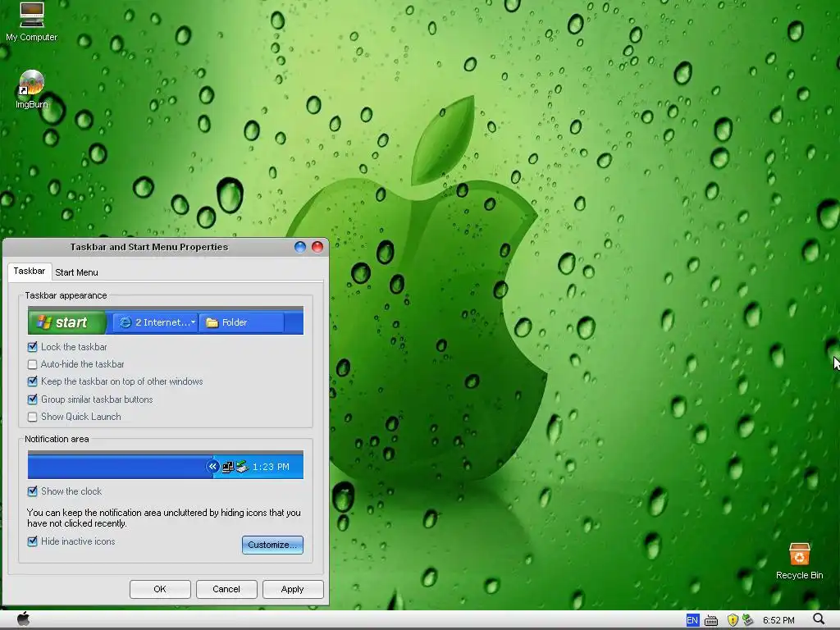Select the My Computer desktop icon

(32, 22)
